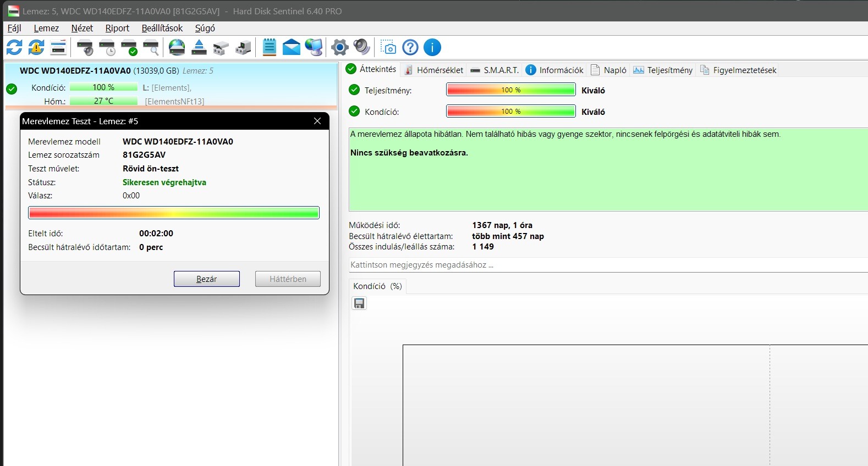Viewport: 868px width, 466px height.
Task: Click the comment field Kattintson megjegyzés megadásához
Action: (608, 265)
